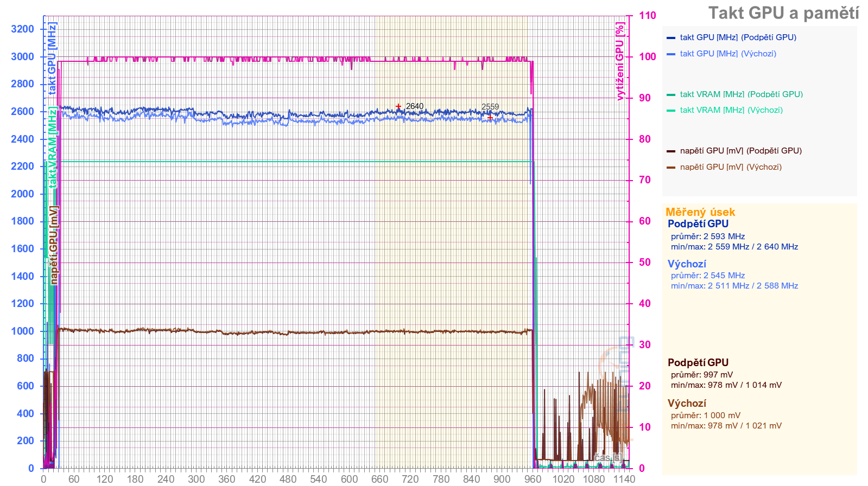
Task: Click the 'takt GPU [MHz]' vertical axis label
Action: tap(52, 59)
